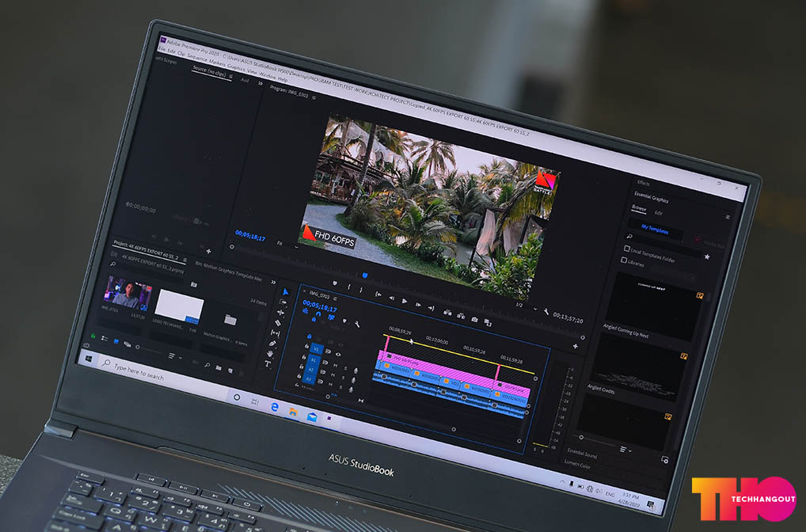Open Source panel menu icon
This screenshot has height=532, width=806.
pyautogui.click(x=231, y=77)
